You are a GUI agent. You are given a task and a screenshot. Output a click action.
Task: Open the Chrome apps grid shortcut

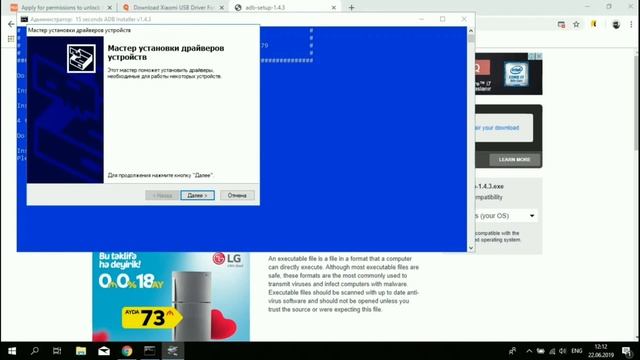(x=11, y=39)
